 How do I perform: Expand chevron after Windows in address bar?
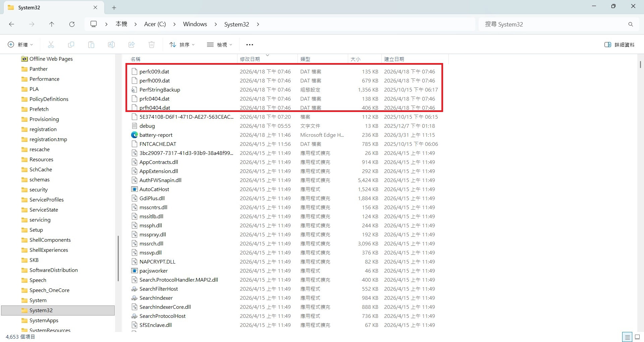click(x=216, y=24)
